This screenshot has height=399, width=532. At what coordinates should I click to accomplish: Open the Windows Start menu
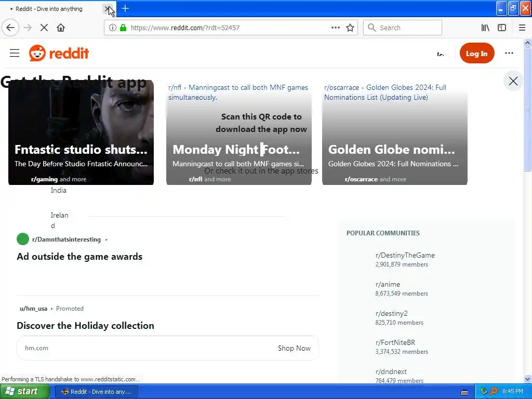25,392
